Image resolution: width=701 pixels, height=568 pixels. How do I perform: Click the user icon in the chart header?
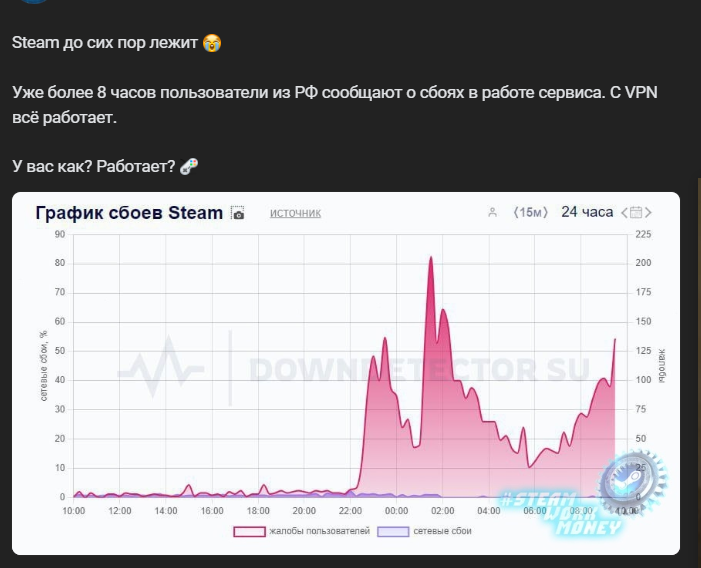click(492, 212)
